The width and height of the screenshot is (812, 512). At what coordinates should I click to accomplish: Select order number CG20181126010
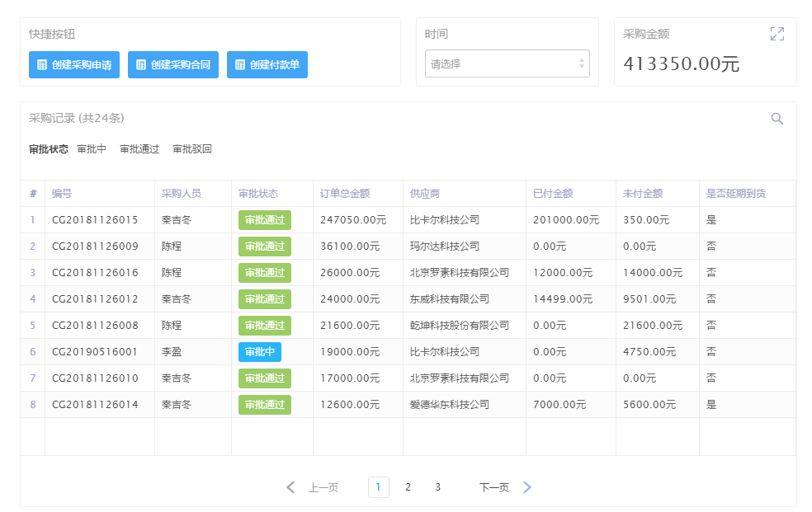(x=95, y=378)
